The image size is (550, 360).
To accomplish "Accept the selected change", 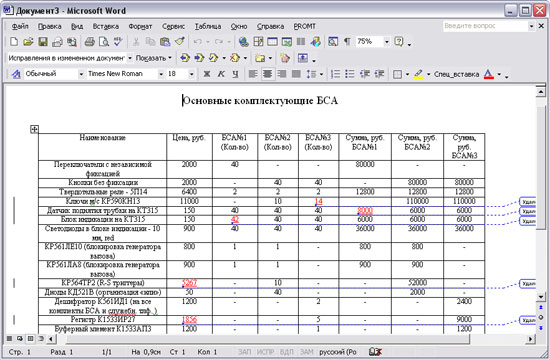I will pos(214,58).
